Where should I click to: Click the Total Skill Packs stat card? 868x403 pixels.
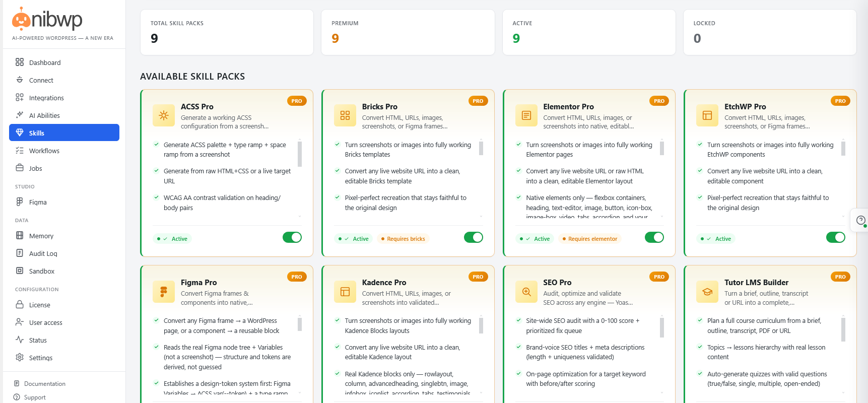pyautogui.click(x=227, y=32)
